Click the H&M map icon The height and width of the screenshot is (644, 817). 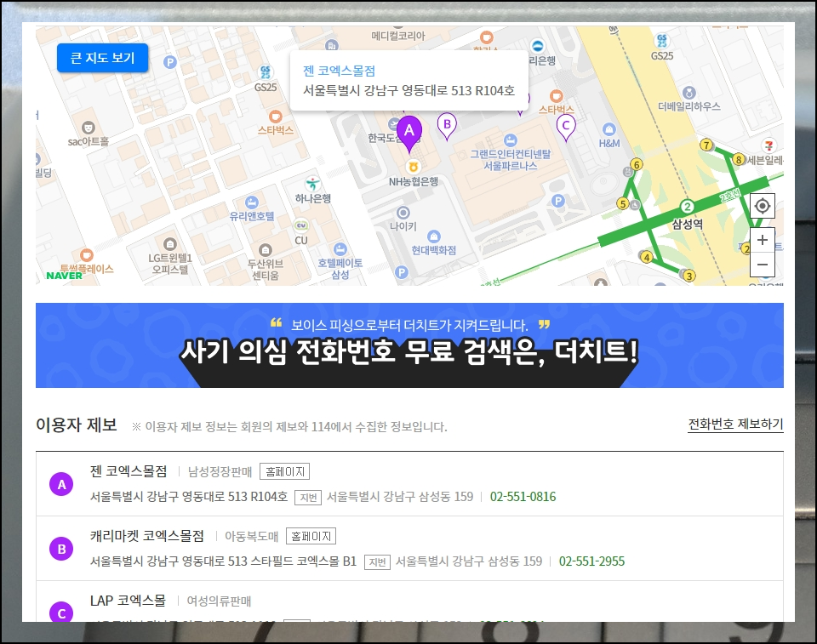(x=608, y=129)
